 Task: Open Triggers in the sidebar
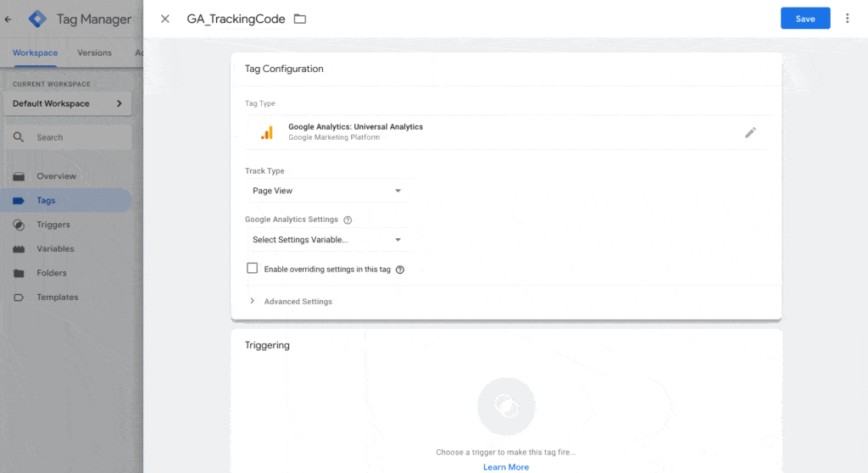(53, 225)
